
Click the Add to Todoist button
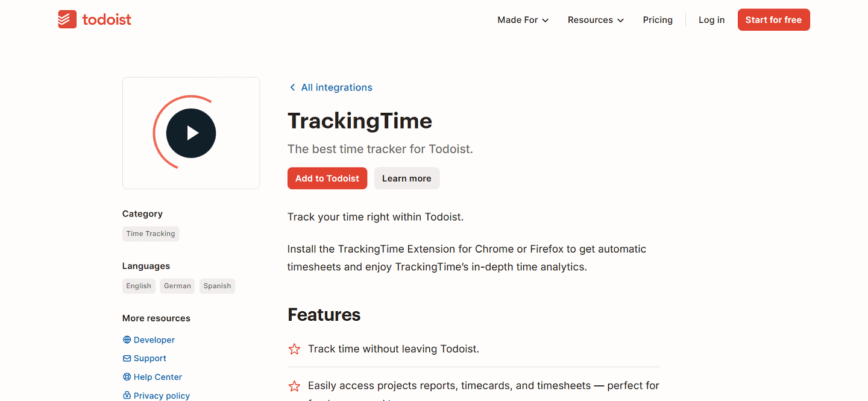327,178
